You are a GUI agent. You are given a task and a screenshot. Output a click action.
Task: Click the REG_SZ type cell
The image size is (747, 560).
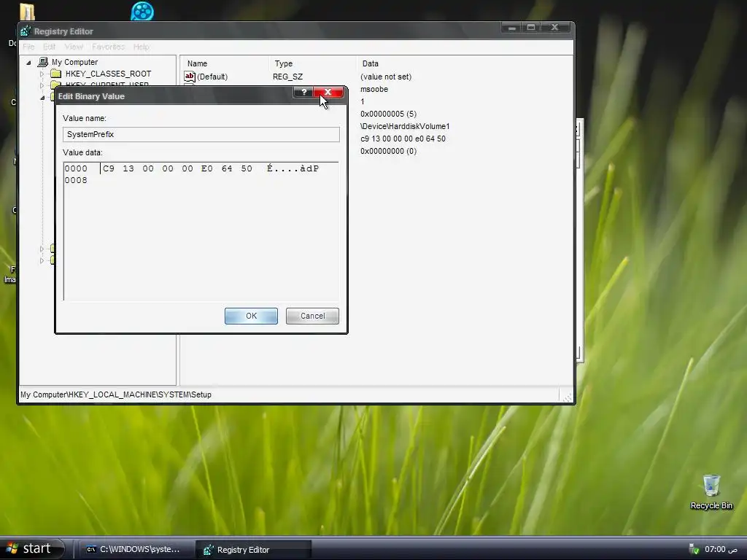(287, 77)
